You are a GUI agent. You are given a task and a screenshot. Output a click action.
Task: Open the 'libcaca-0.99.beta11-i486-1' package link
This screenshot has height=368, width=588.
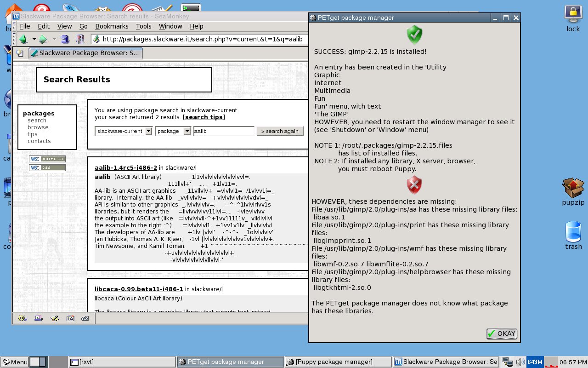139,289
